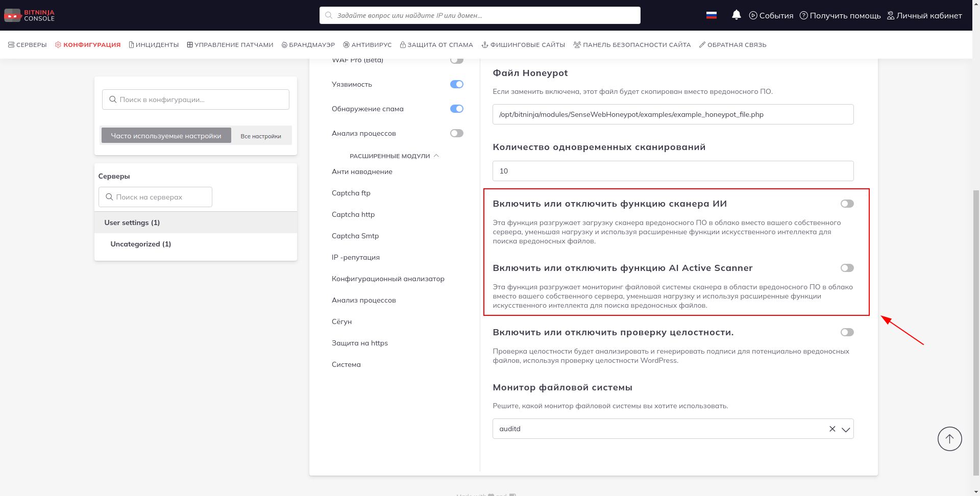Disable the Уязвимость module toggle

tap(456, 84)
